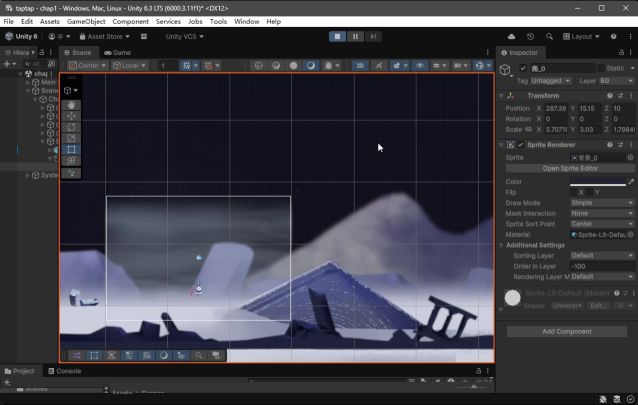
Task: Click the sprite Color swatch field
Action: tap(598, 182)
